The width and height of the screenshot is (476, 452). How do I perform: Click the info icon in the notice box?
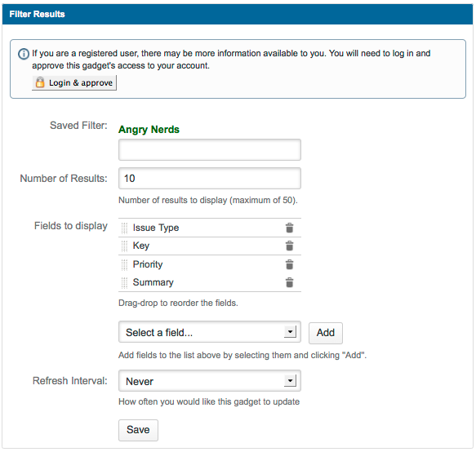point(24,54)
